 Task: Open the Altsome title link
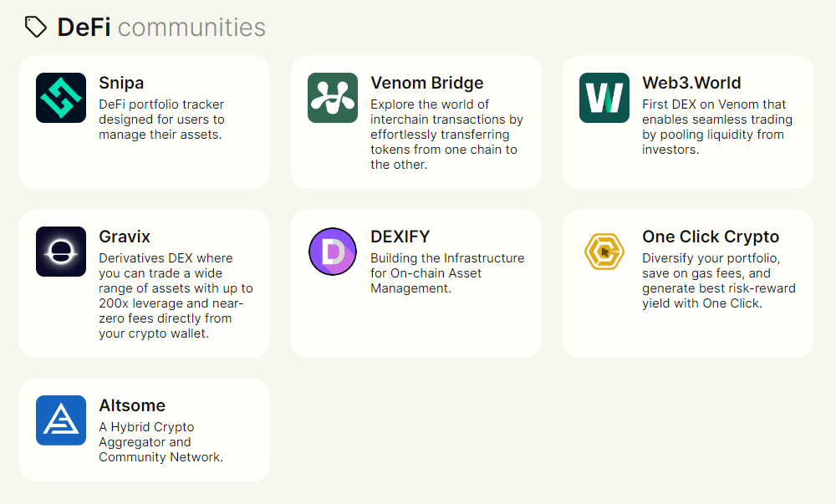point(132,405)
